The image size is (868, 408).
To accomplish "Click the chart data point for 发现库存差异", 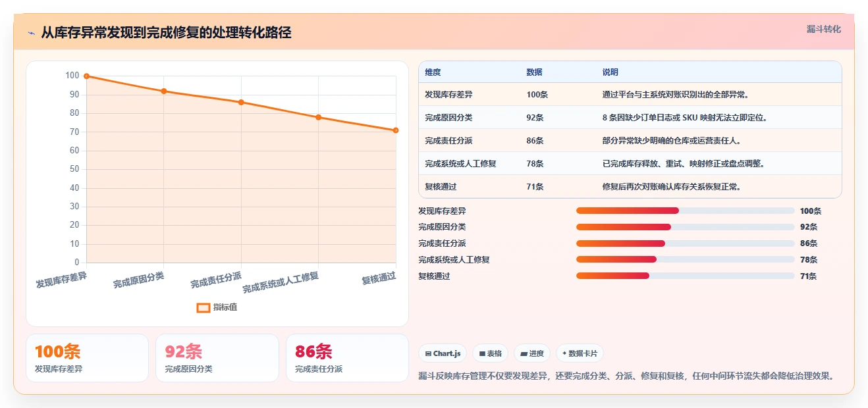I will point(86,76).
